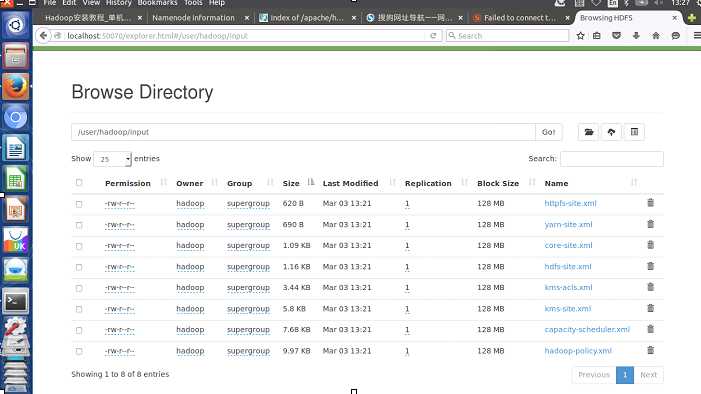The image size is (701, 394).
Task: Tick the kms-acls.xml row checkbox
Action: pos(79,288)
